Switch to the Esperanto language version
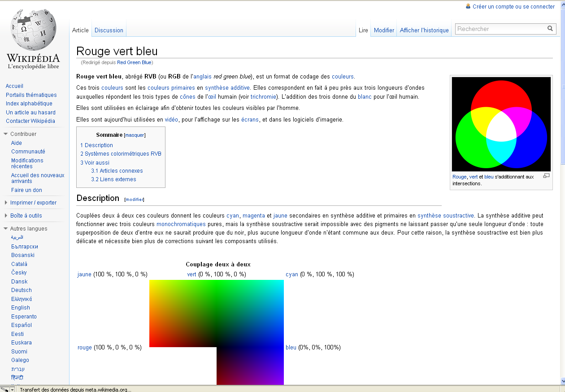 tap(24, 317)
